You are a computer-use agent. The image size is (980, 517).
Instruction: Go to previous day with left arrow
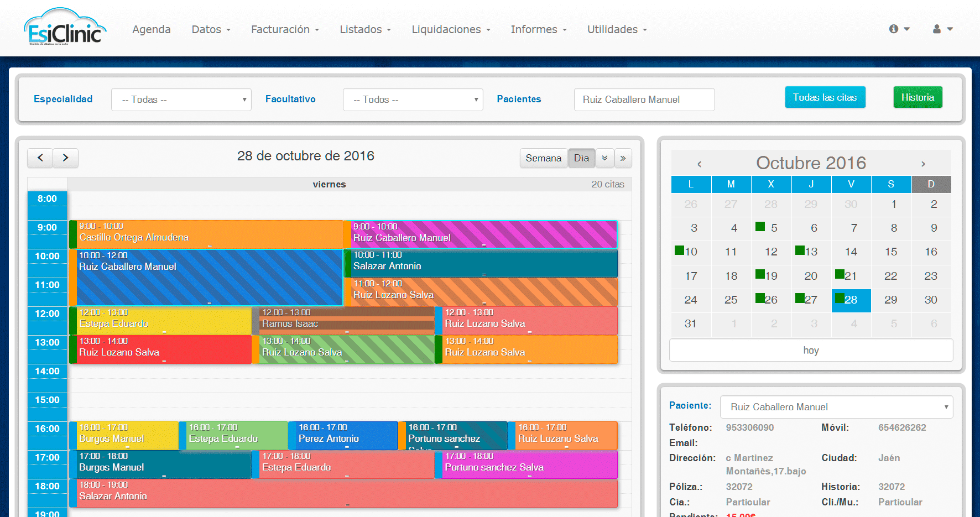point(40,158)
